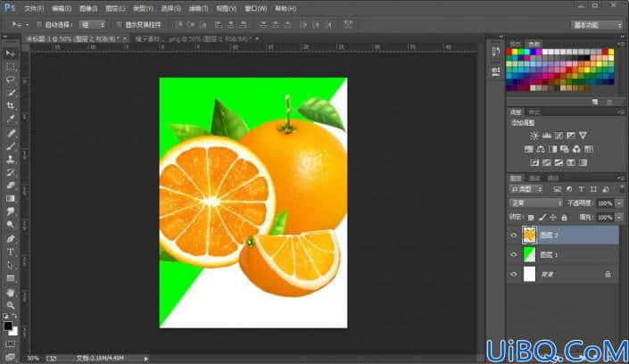Viewport: 629px width, 364px height.
Task: Open the tool preset picker arrow
Action: tap(27, 25)
